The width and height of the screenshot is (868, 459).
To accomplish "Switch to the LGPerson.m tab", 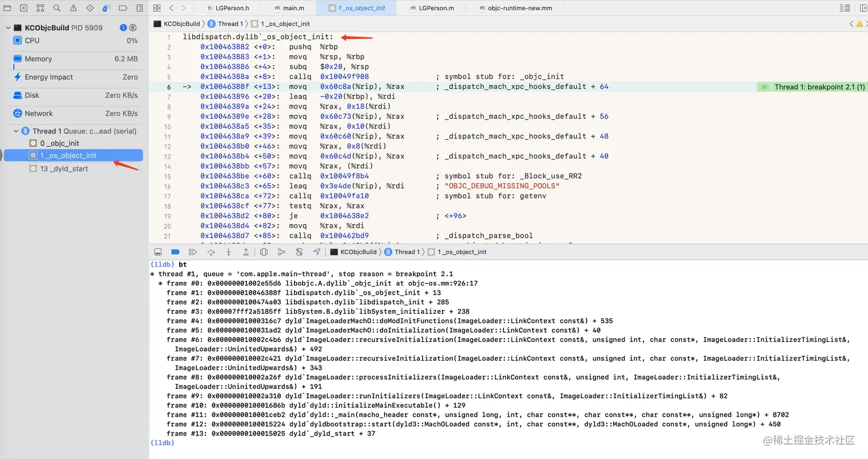I will coord(432,8).
